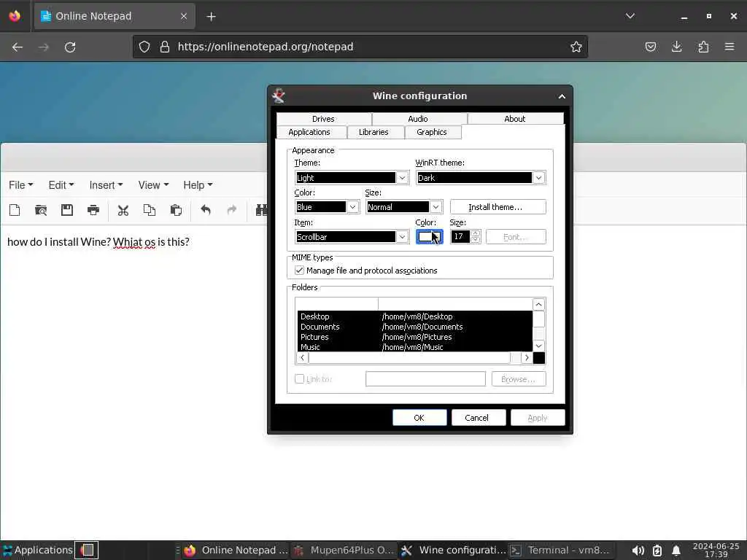Click the volume icon in system tray
This screenshot has height=560, width=747.
tap(638, 551)
